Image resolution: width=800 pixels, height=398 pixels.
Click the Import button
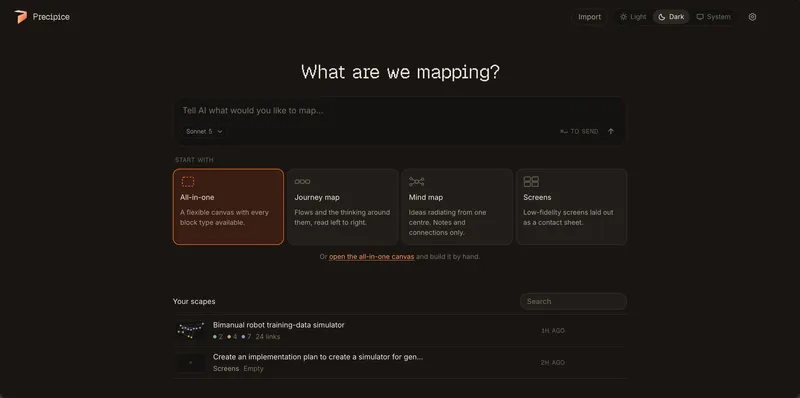pyautogui.click(x=589, y=17)
